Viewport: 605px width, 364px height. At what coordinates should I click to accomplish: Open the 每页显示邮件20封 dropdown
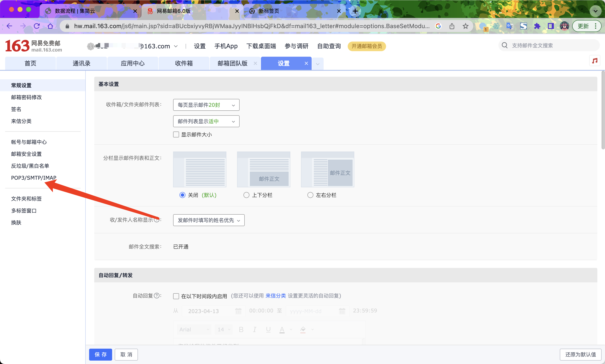click(x=206, y=105)
